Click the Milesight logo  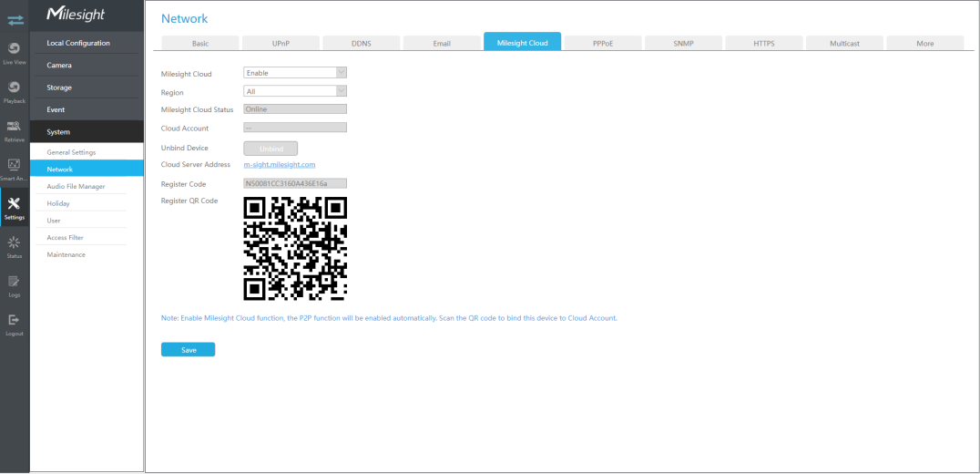(x=76, y=15)
